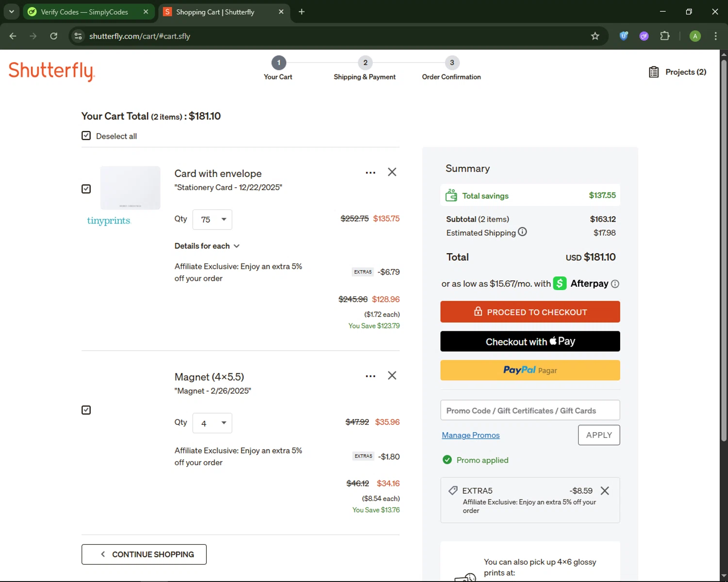Remove the Magnet item from cart
The height and width of the screenshot is (582, 728).
coord(392,375)
